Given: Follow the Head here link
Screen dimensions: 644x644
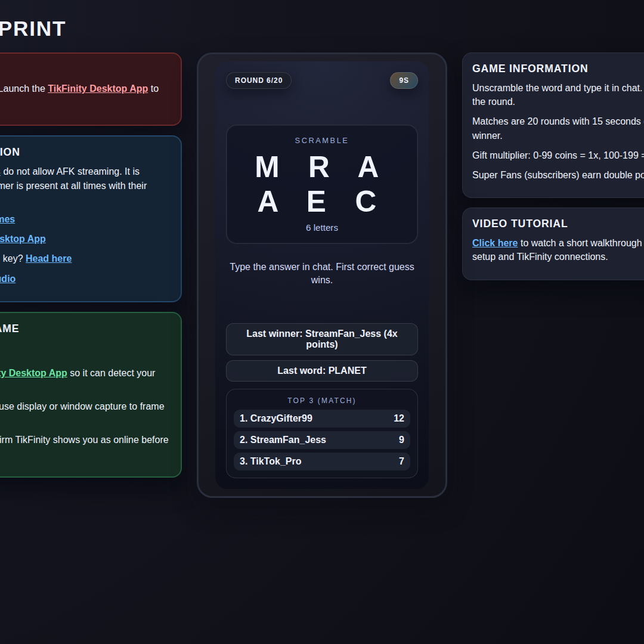Looking at the screenshot, I should coord(48,259).
